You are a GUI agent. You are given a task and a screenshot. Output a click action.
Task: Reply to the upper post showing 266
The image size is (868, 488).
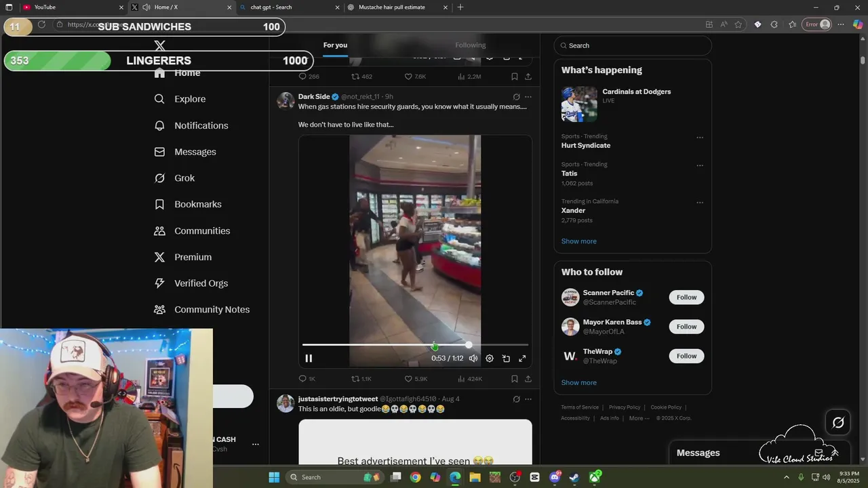click(309, 77)
